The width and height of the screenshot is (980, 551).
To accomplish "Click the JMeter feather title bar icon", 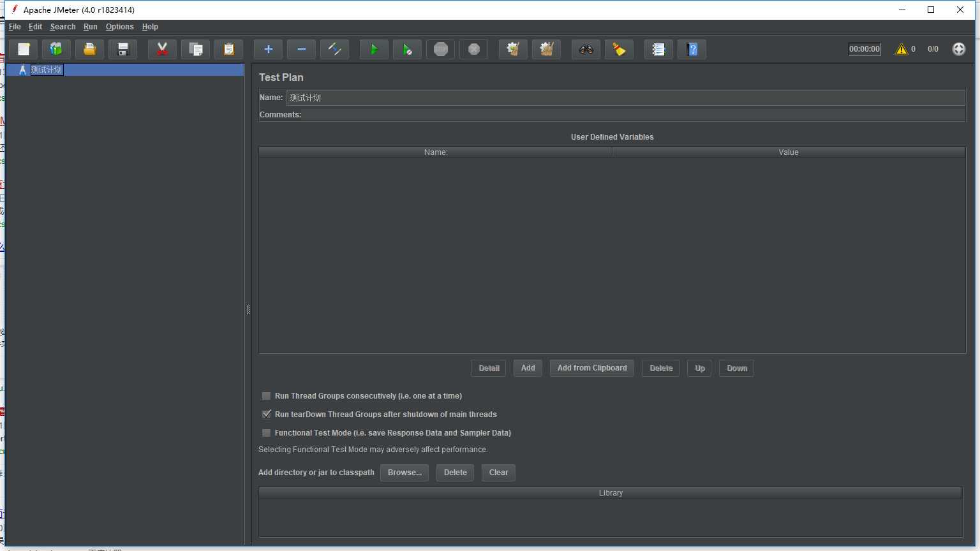I will (14, 10).
